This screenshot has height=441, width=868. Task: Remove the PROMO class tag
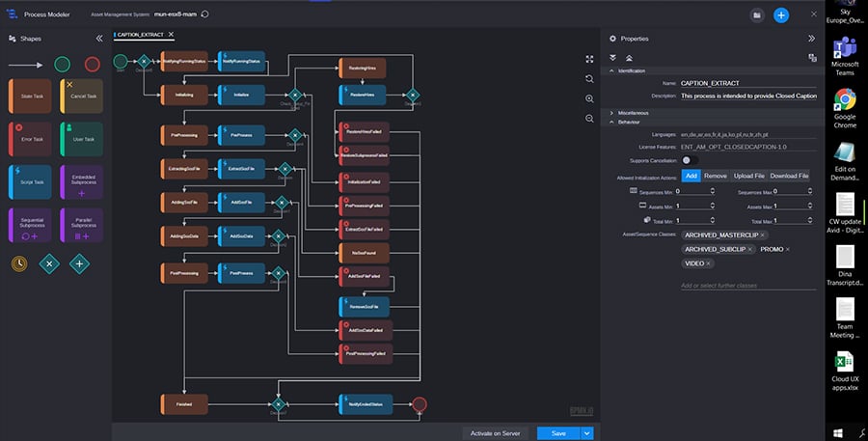(788, 249)
